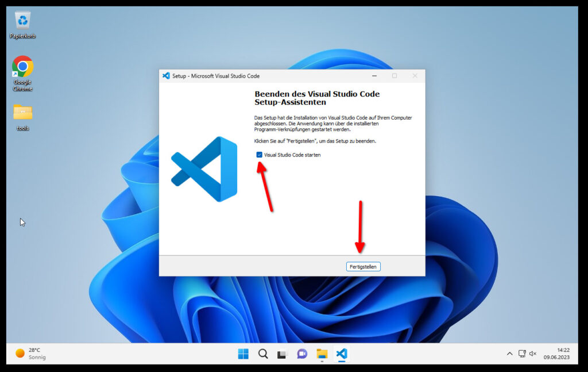Click the heading 'Beenden des Visual Studio Code Setup-Assistenten'

[317, 98]
